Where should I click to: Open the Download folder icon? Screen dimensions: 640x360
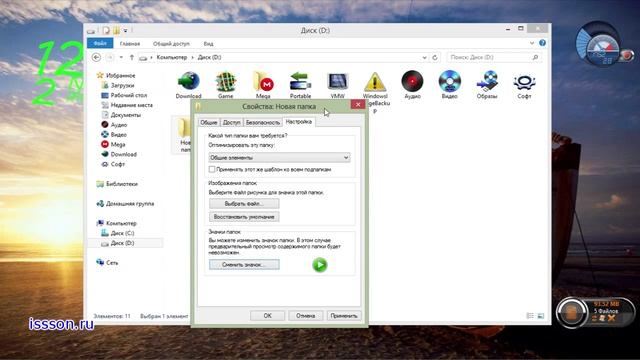188,81
